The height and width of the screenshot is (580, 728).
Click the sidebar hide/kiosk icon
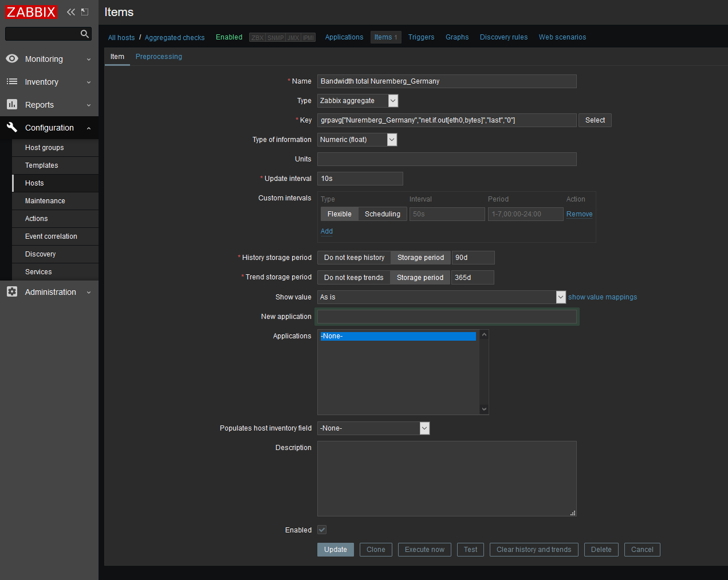[85, 12]
